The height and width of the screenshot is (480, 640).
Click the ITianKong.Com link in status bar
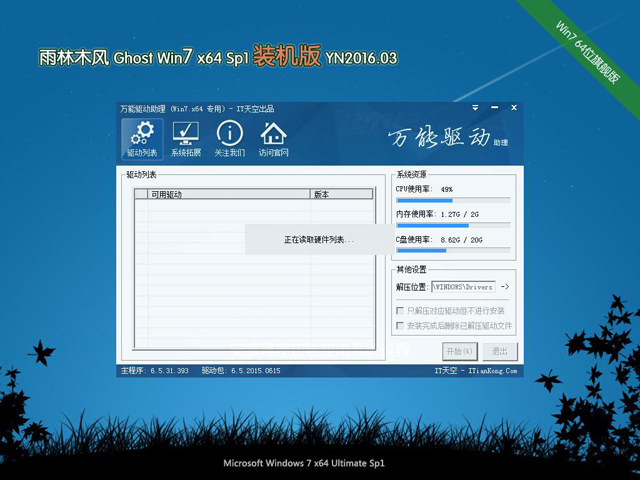[x=492, y=371]
